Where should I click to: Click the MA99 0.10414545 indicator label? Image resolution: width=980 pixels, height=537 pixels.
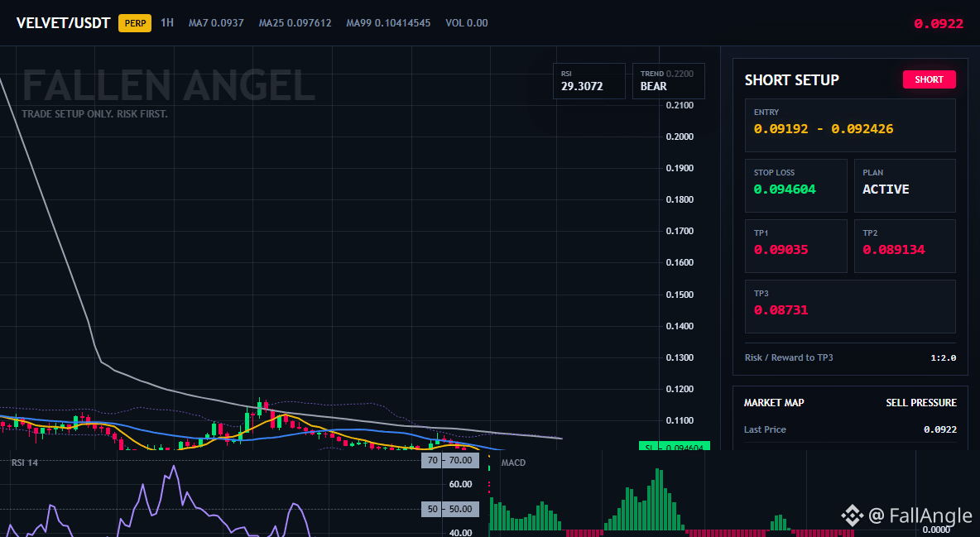click(x=388, y=22)
